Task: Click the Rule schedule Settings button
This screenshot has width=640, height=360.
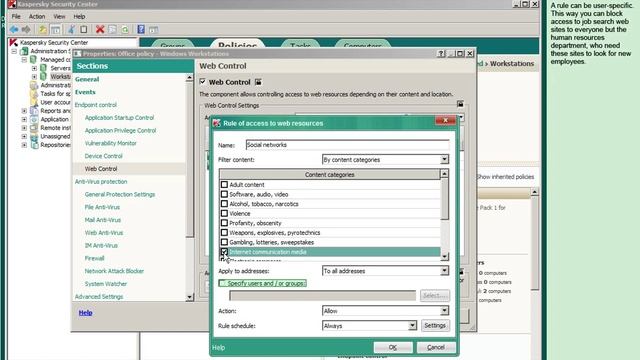Action: (x=435, y=326)
